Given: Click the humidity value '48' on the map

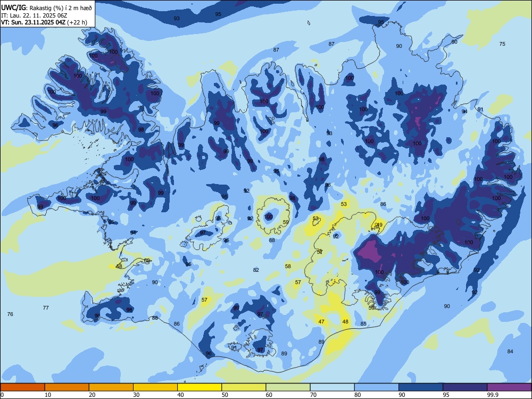Looking at the screenshot, I should click(x=345, y=322).
